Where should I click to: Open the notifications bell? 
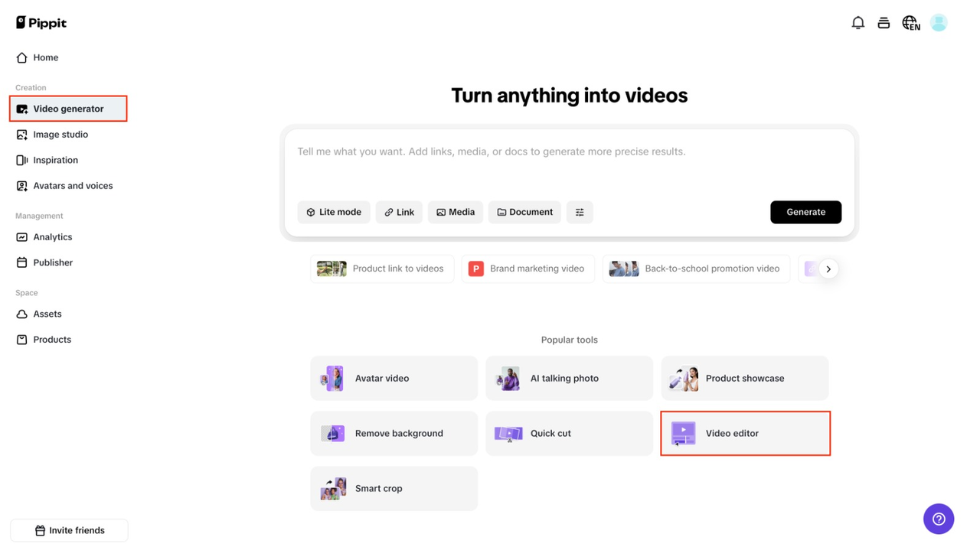point(858,22)
